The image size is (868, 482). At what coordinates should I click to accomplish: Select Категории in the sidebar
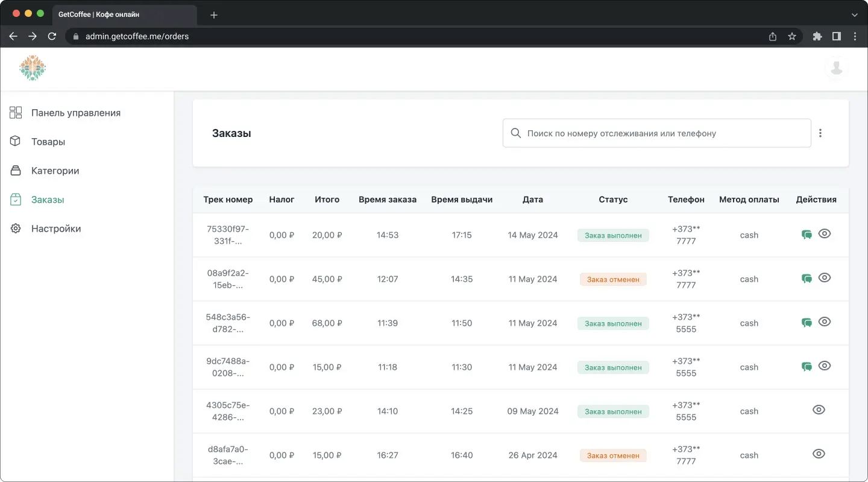pyautogui.click(x=55, y=171)
